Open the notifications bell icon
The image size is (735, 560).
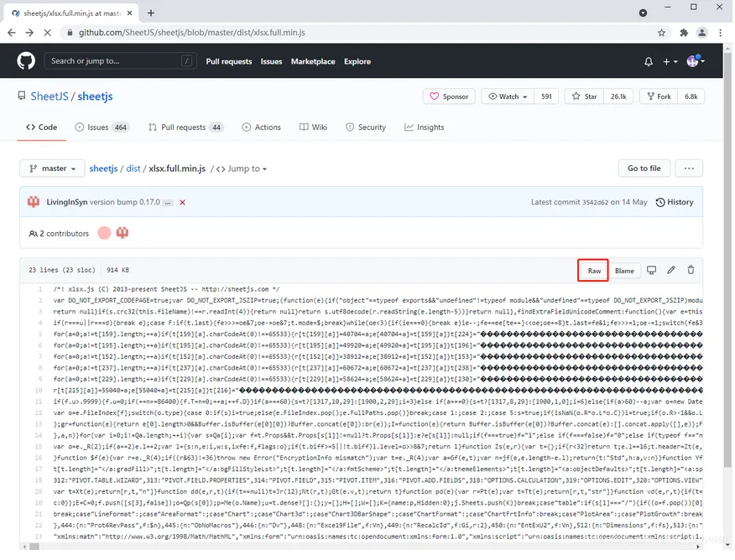pyautogui.click(x=649, y=61)
